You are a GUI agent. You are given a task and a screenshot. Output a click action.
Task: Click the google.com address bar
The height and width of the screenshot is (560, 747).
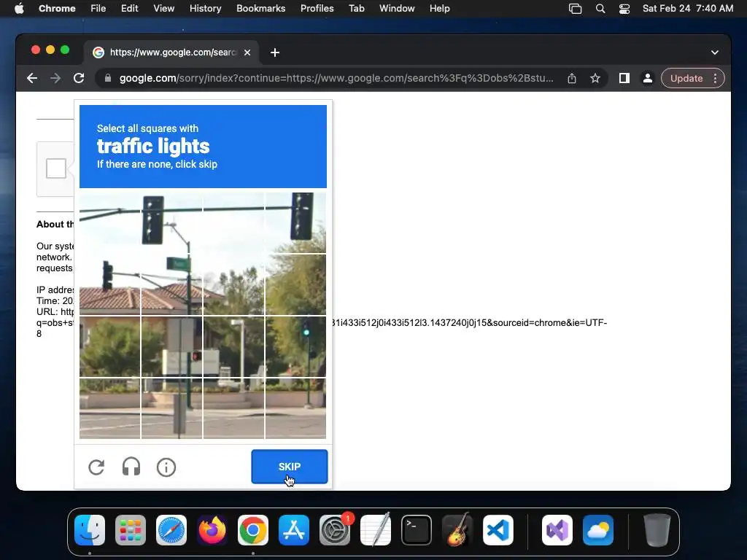[x=336, y=78]
